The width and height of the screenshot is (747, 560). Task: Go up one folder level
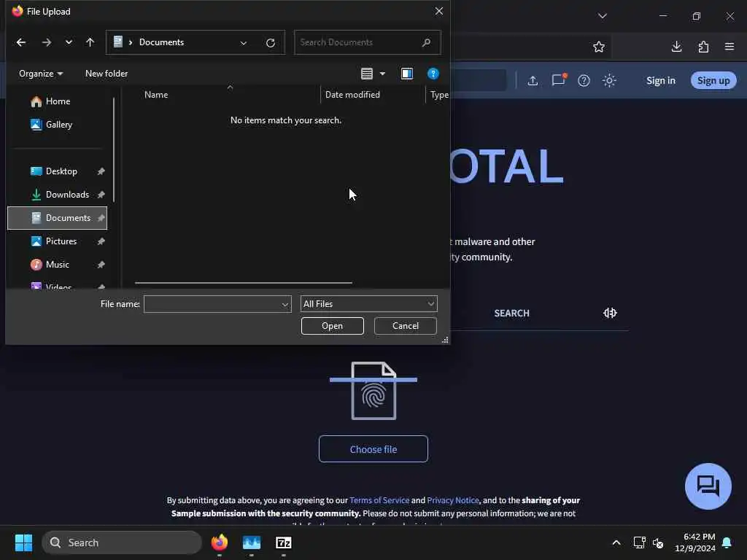coord(90,42)
